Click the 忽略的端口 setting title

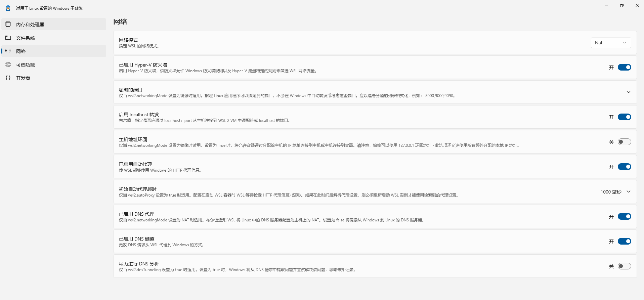(131, 90)
